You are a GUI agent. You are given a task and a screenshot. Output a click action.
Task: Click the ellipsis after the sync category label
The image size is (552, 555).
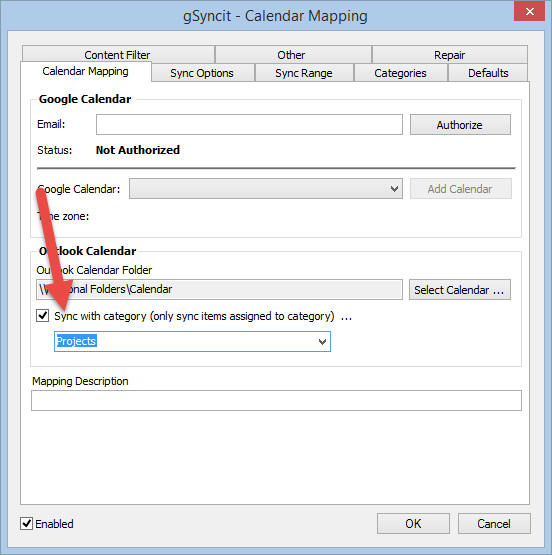[x=346, y=316]
